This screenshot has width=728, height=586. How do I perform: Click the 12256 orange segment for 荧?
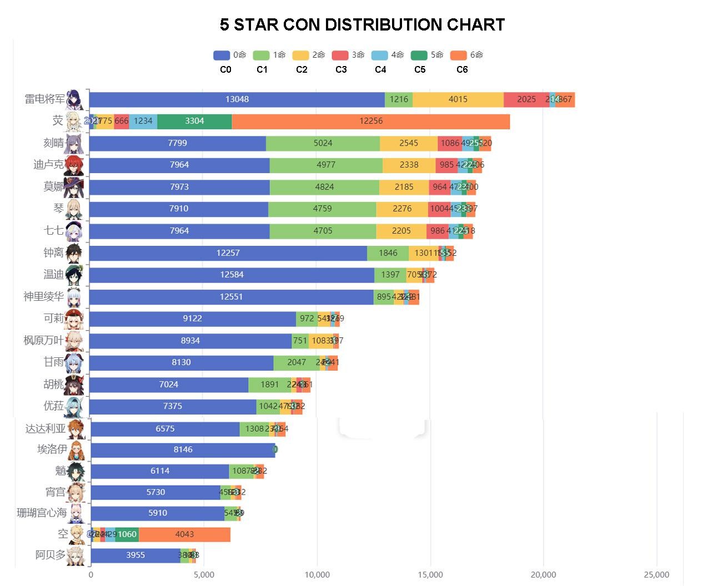371,121
